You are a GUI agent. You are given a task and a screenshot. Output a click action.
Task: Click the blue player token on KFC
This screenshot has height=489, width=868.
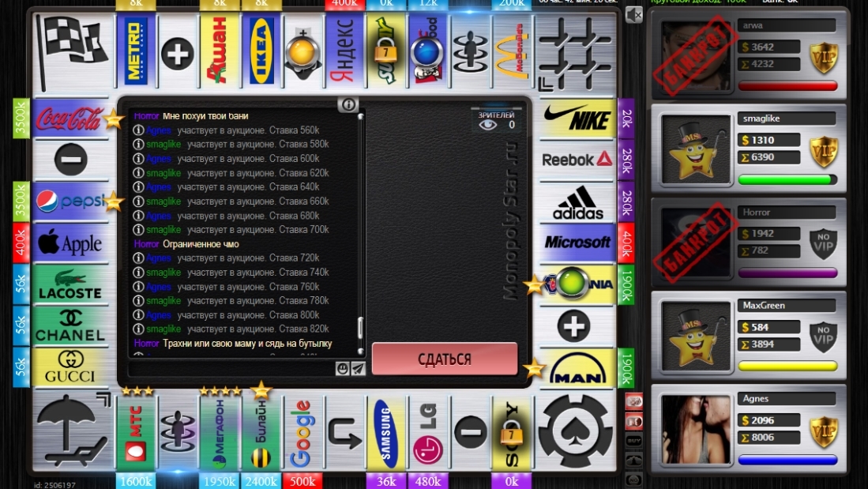coord(426,54)
